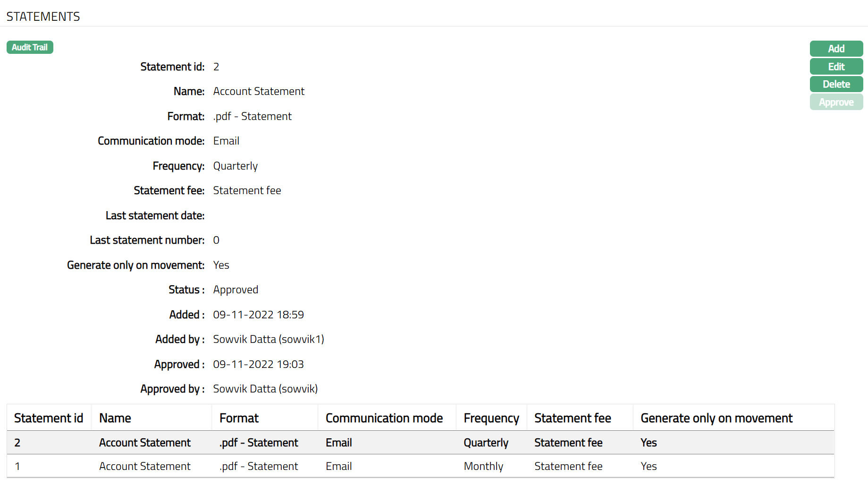Click the disabled Approve button
This screenshot has width=868, height=486.
(836, 102)
